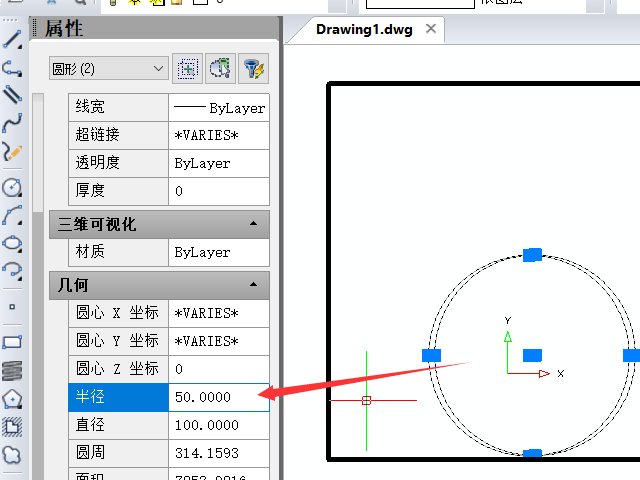Select the 透明度 property row label

tap(118, 163)
